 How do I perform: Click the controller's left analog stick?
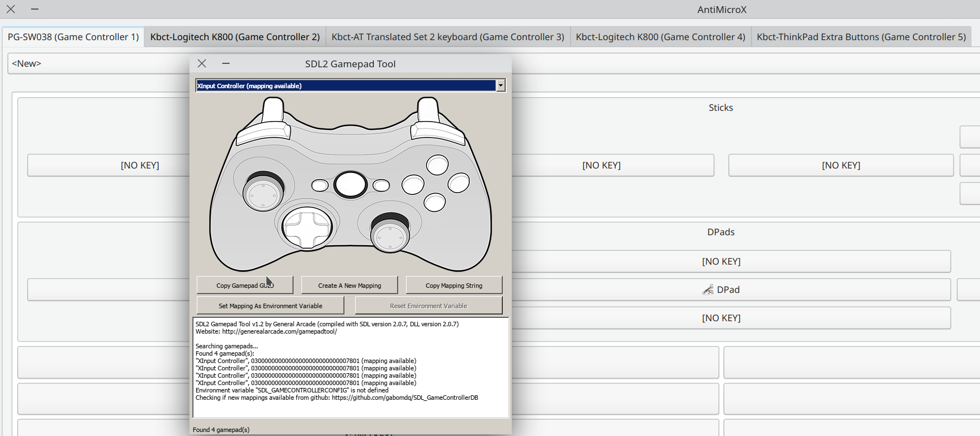click(263, 192)
